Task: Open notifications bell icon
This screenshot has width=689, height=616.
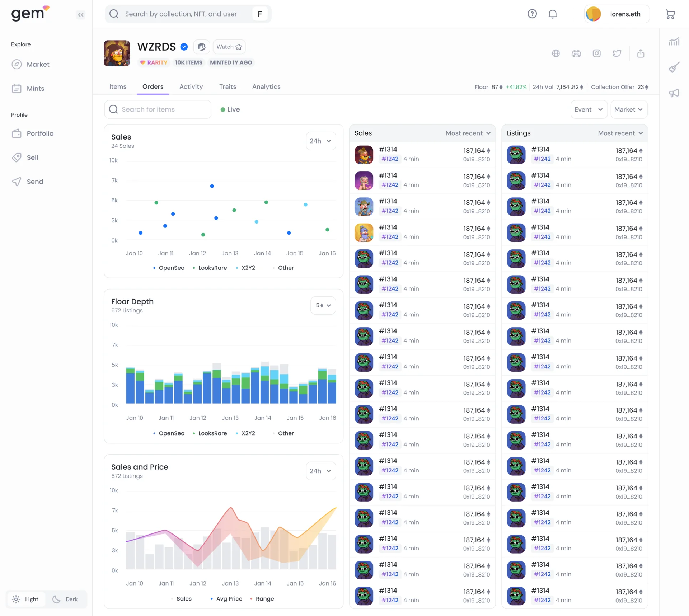Action: point(553,14)
